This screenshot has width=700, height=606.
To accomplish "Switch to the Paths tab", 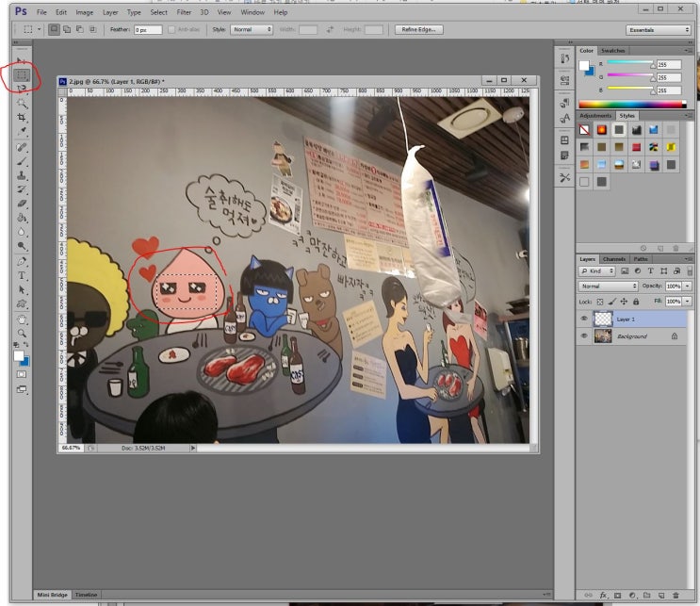I will pyautogui.click(x=641, y=259).
